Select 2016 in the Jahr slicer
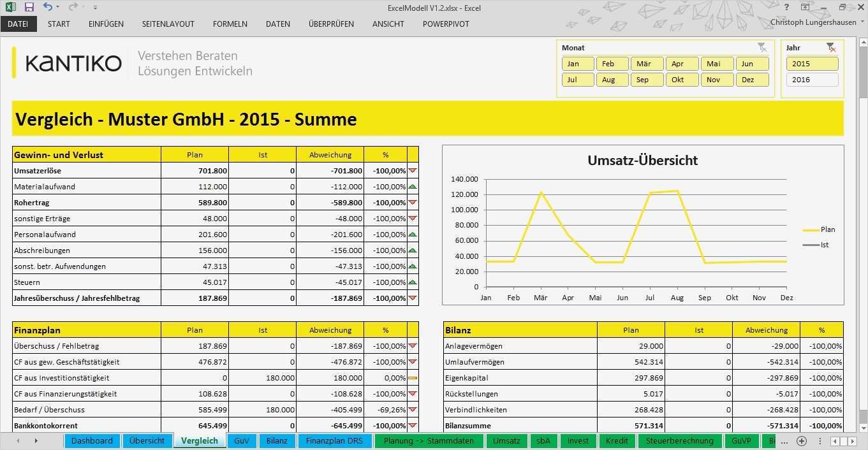Image resolution: width=868 pixels, height=450 pixels. point(812,80)
